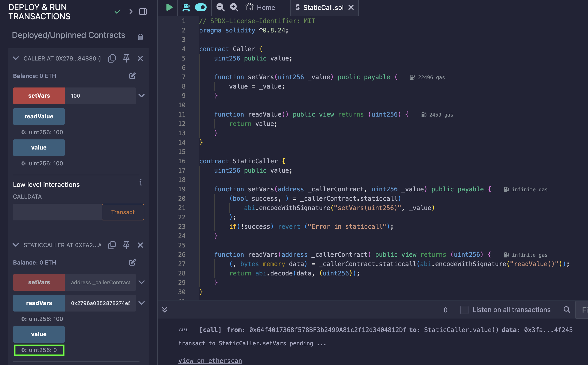Image resolution: width=588 pixels, height=365 pixels.
Task: Click the zoom out magnifier icon
Action: [x=220, y=7]
